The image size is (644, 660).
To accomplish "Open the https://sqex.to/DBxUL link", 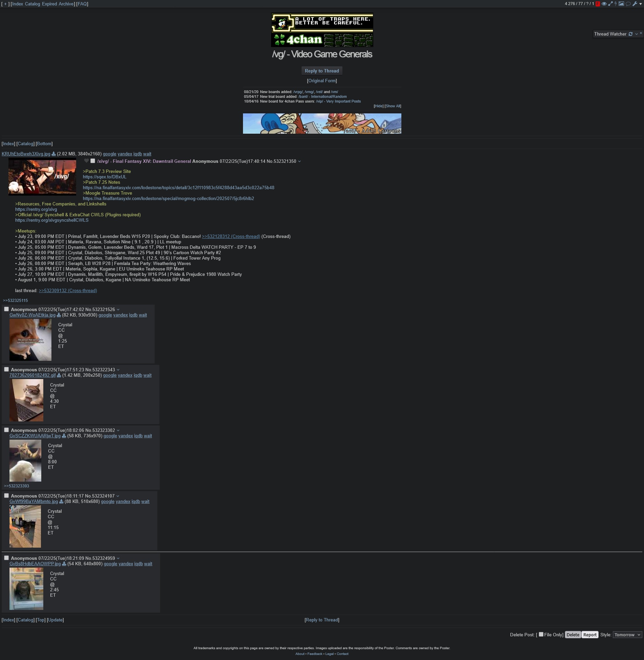I will click(x=105, y=177).
